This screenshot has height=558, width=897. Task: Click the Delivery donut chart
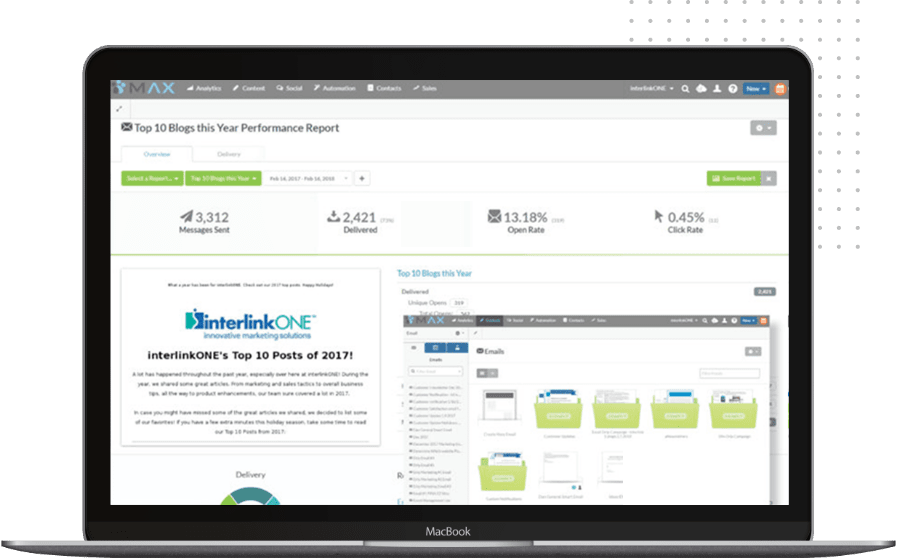pos(251,496)
